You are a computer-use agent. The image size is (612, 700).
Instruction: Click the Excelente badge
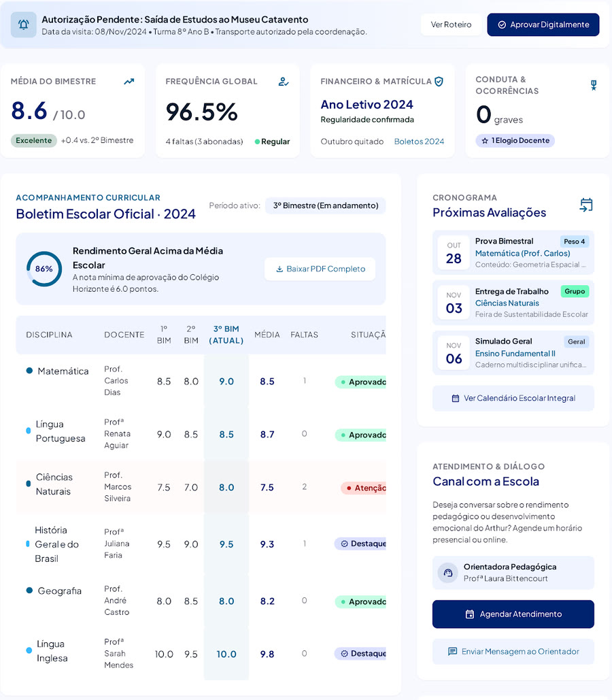coord(34,141)
